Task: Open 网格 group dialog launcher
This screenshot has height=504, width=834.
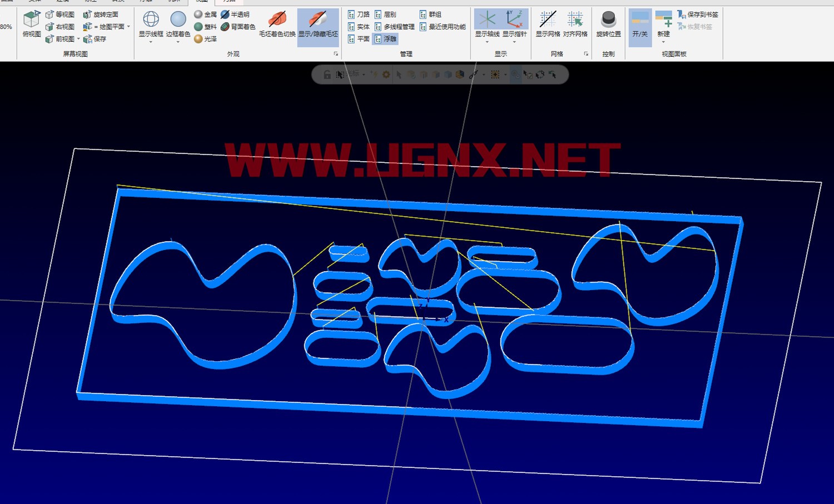Action: (586, 54)
